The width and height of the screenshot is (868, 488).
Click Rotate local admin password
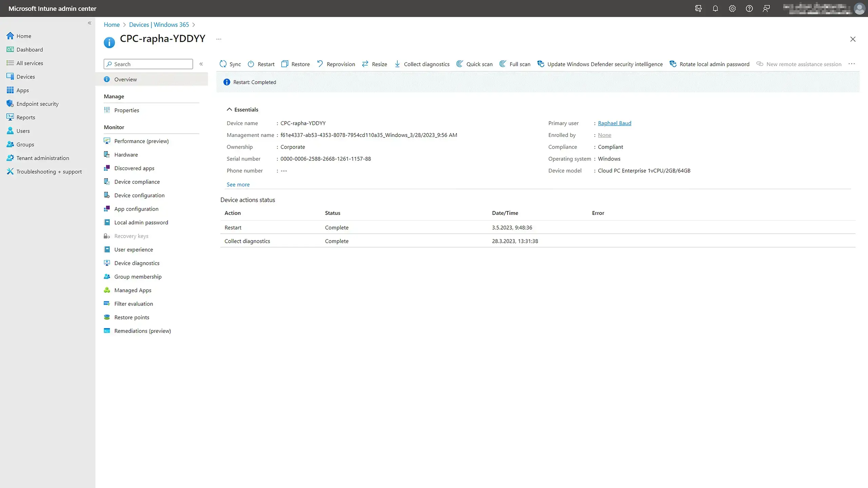(709, 64)
